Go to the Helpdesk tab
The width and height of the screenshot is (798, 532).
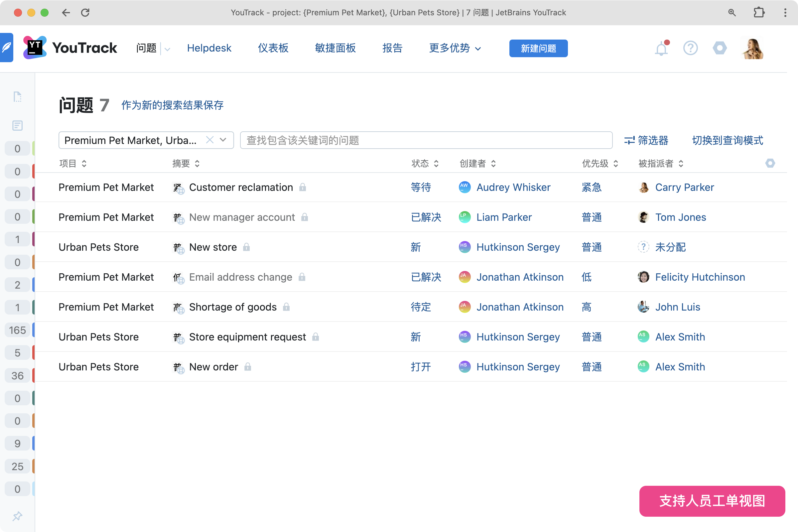pyautogui.click(x=209, y=48)
